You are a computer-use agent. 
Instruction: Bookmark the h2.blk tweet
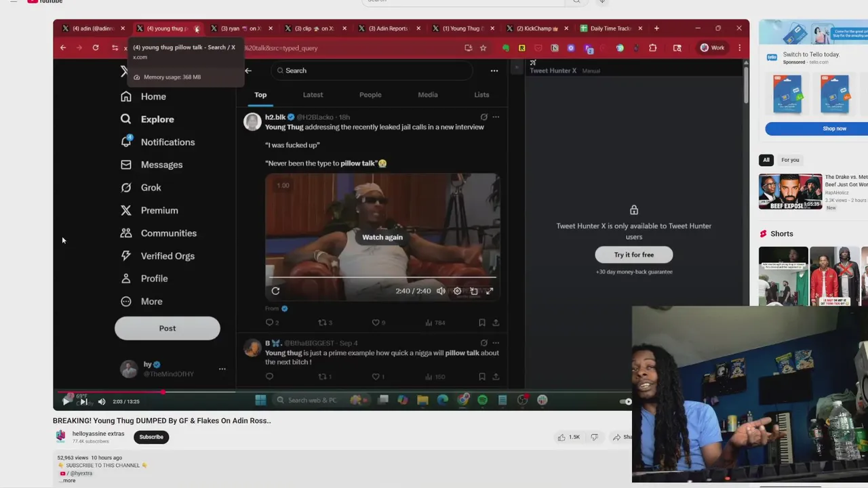click(482, 323)
